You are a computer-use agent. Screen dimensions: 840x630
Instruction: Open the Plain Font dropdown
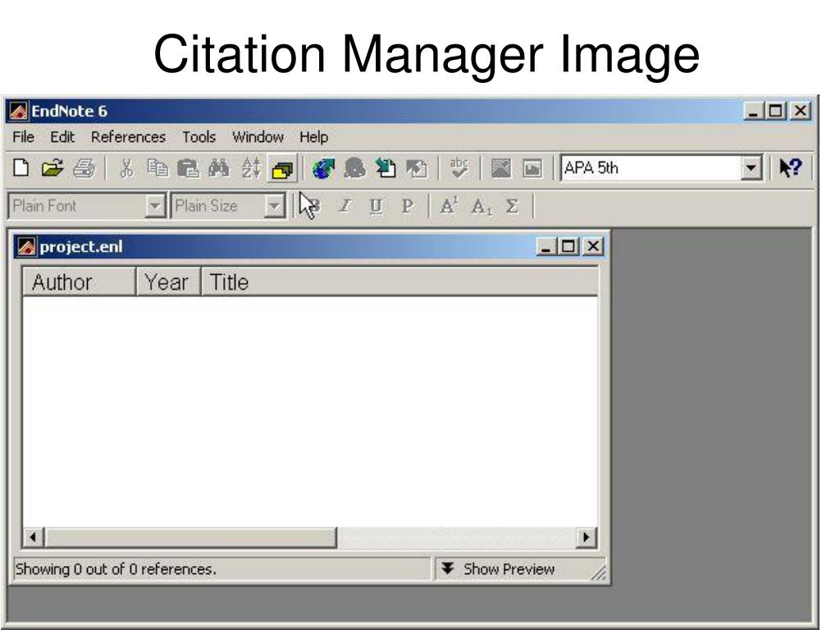(154, 206)
